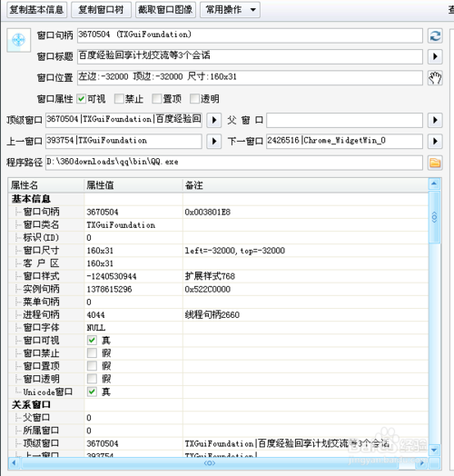Select the 进程句柄 property row
Image resolution: width=454 pixels, height=476 pixels.
pyautogui.click(x=218, y=314)
